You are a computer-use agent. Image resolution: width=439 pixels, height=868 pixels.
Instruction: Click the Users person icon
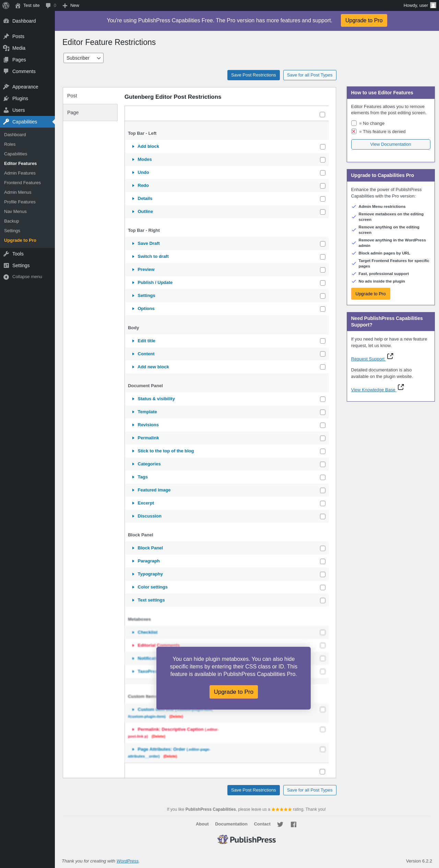(6, 110)
